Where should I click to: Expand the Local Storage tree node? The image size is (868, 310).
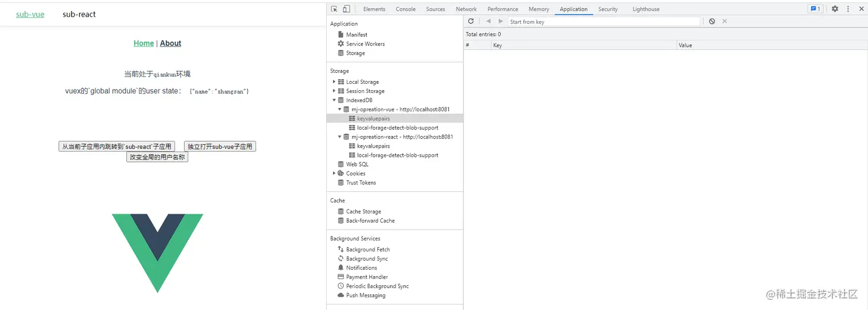(334, 82)
